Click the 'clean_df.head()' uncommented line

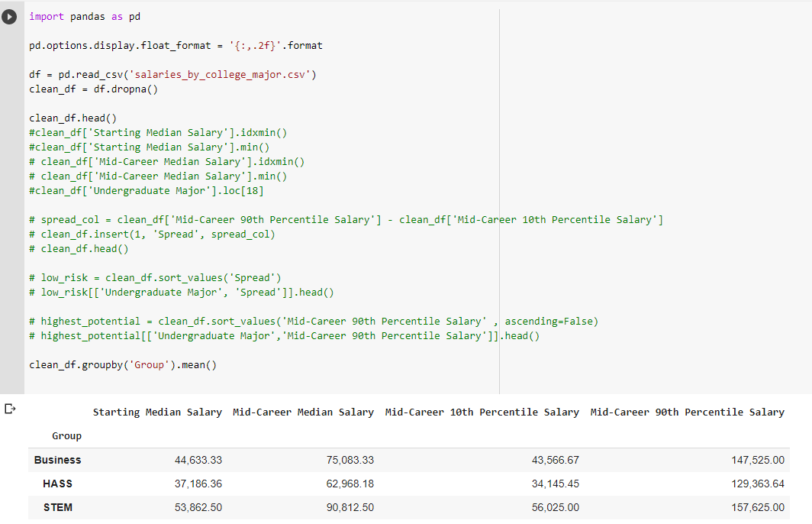[x=73, y=118]
